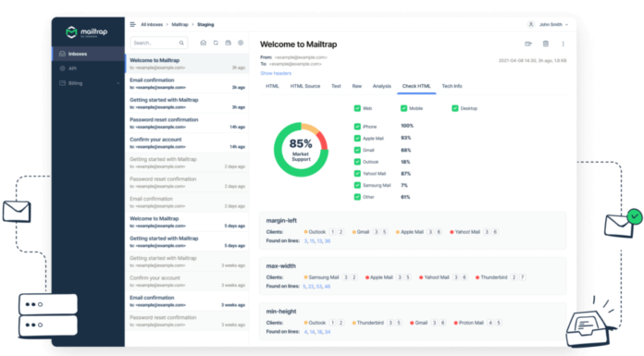Click the clear inbox icon
The height and width of the screenshot is (356, 644).
(x=228, y=43)
